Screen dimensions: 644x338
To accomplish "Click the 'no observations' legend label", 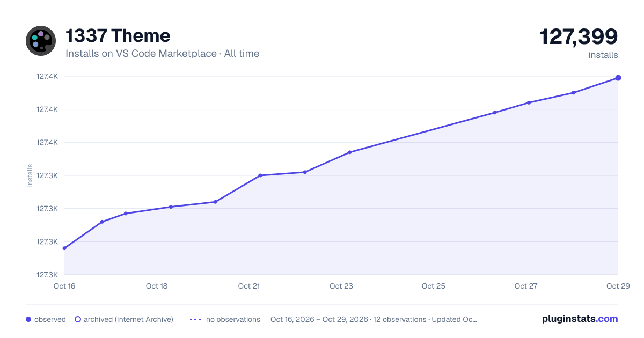I will [233, 319].
